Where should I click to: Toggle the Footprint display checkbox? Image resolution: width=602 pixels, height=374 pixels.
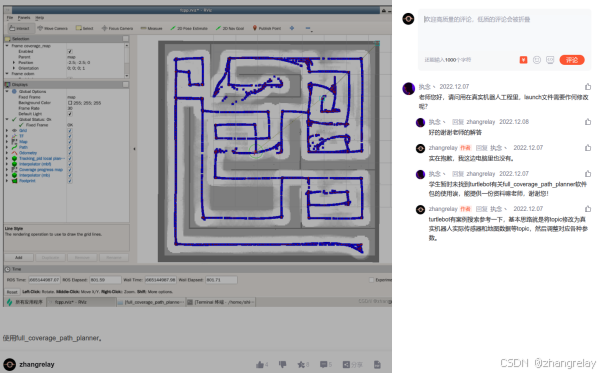click(x=70, y=180)
